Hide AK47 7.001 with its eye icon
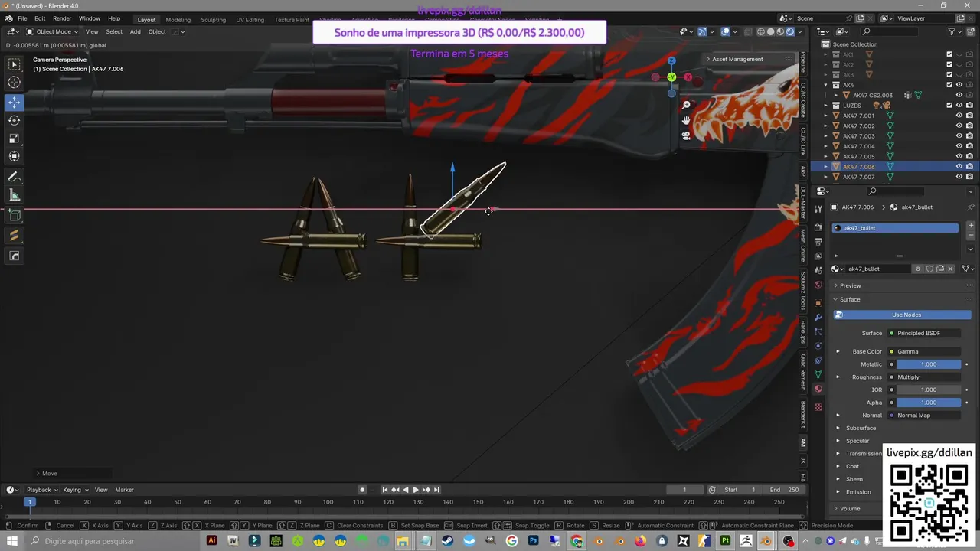980x551 pixels. [959, 116]
